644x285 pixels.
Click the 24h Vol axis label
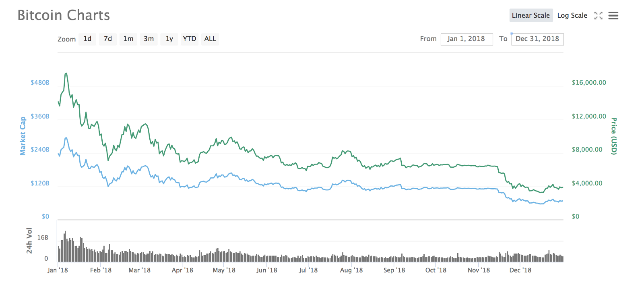(29, 241)
